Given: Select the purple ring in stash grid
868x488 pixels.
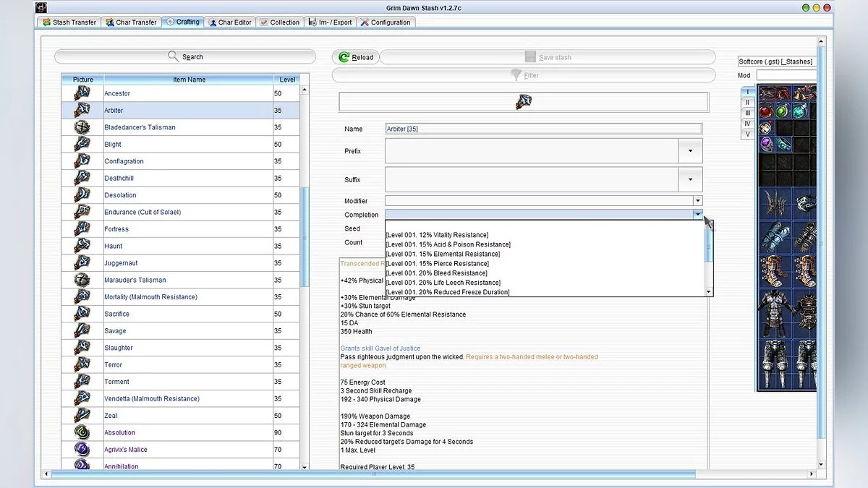Looking at the screenshot, I should pos(766,145).
